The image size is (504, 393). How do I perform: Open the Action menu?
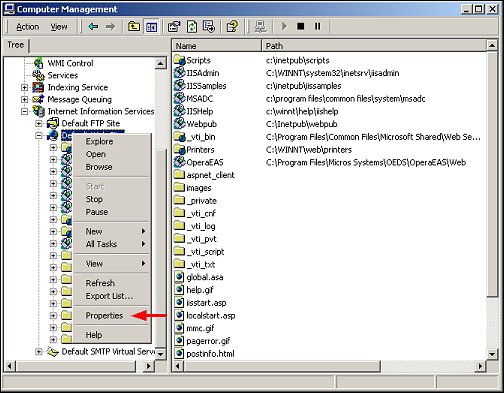pyautogui.click(x=28, y=27)
